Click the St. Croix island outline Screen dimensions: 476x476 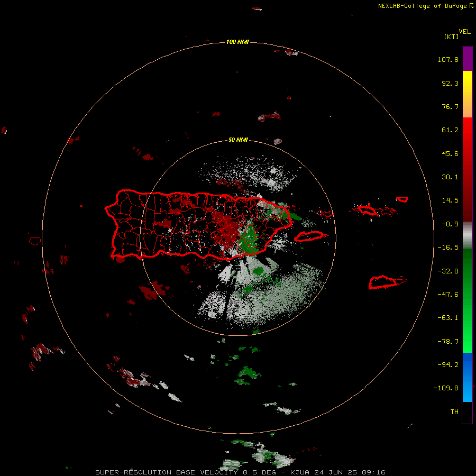coord(383,282)
